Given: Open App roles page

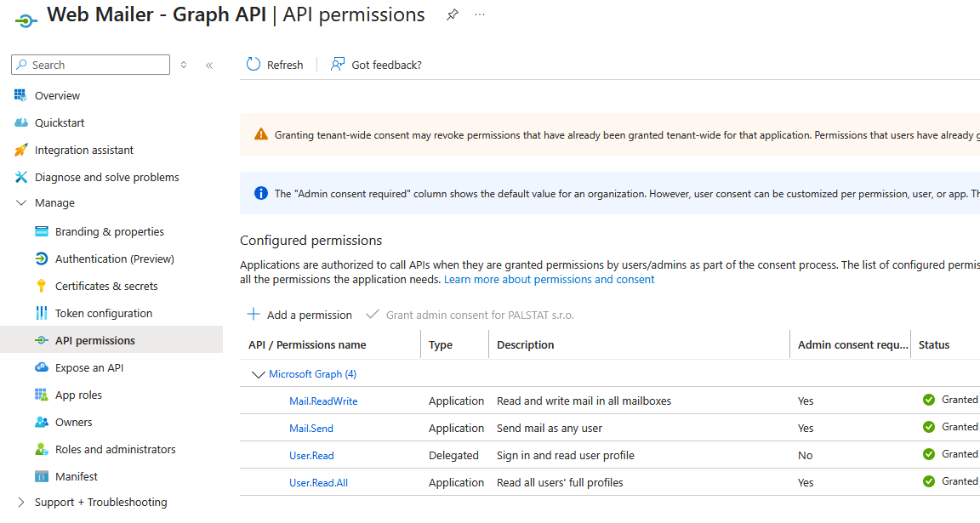Looking at the screenshot, I should point(78,395).
